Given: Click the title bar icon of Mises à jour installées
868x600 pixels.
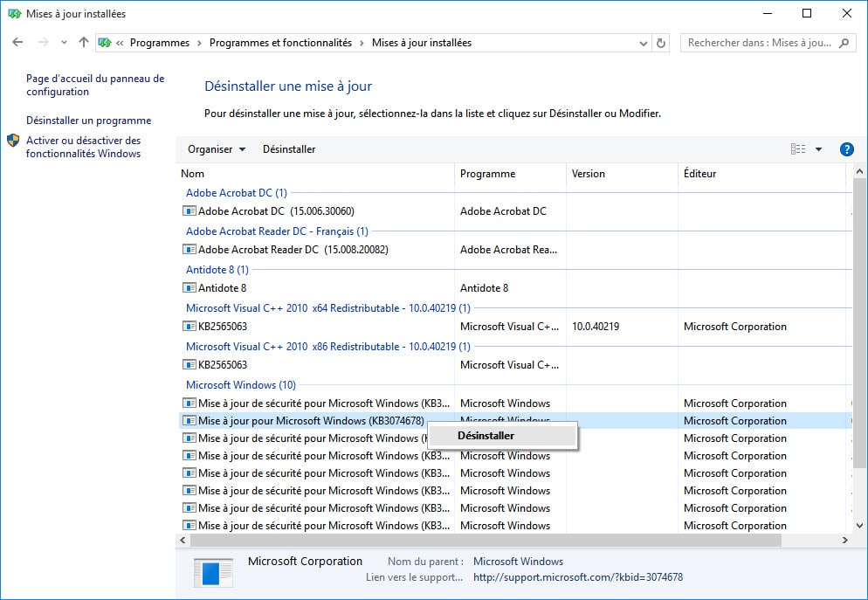Looking at the screenshot, I should click(14, 14).
